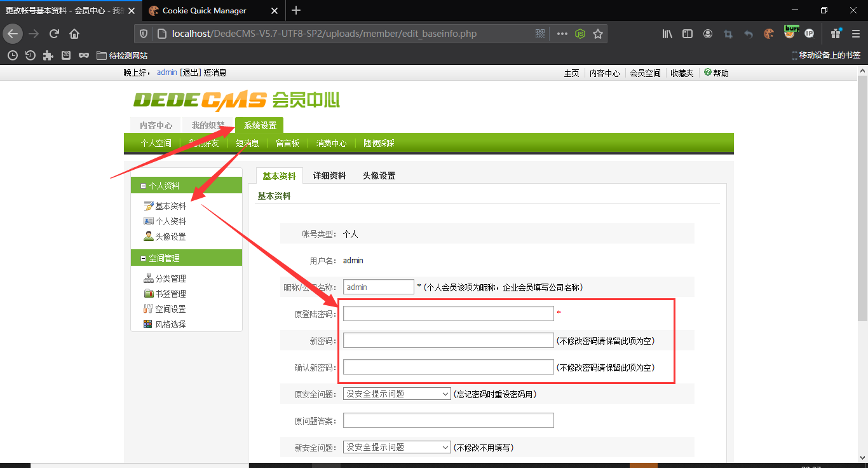Toggle the browser sidebar icon
Viewport: 868px width, 468px height.
pyautogui.click(x=688, y=34)
